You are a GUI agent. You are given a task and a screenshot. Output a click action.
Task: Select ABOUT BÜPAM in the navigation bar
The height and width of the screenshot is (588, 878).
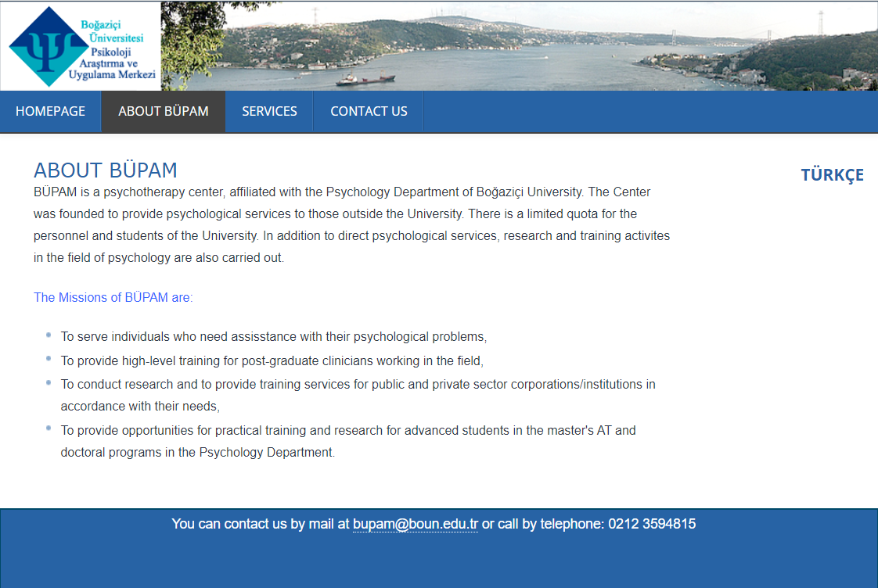click(164, 111)
